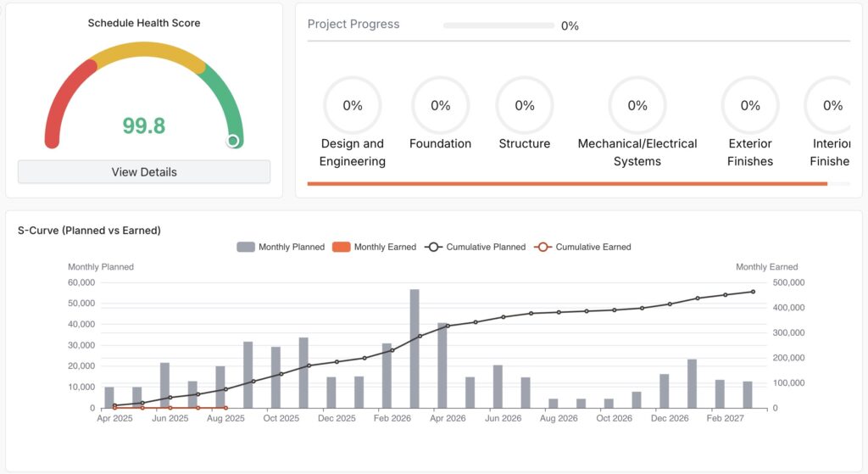
Task: Click the last Cumulative Planned data point
Action: [x=753, y=292]
